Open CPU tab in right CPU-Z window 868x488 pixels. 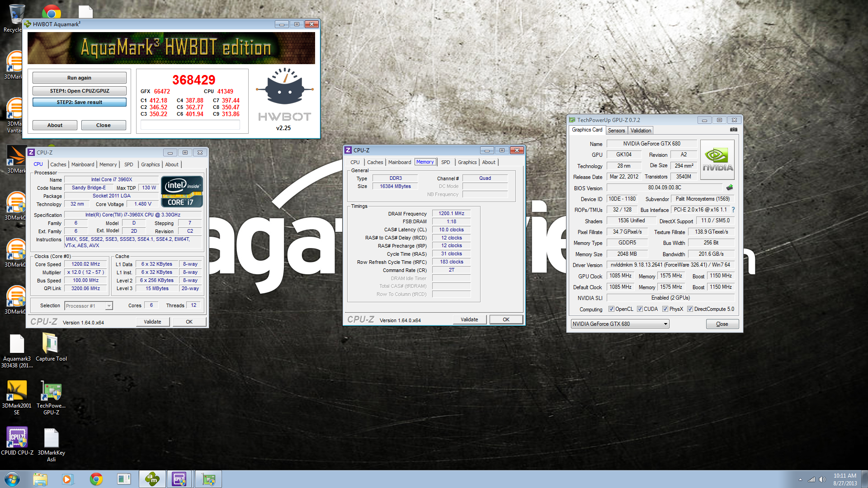point(355,162)
